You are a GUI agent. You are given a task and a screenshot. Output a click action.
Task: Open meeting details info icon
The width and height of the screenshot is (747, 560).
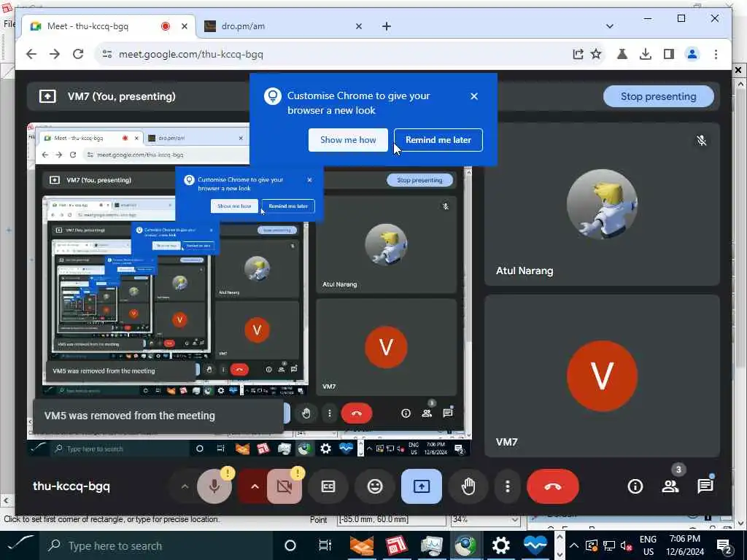[635, 486]
